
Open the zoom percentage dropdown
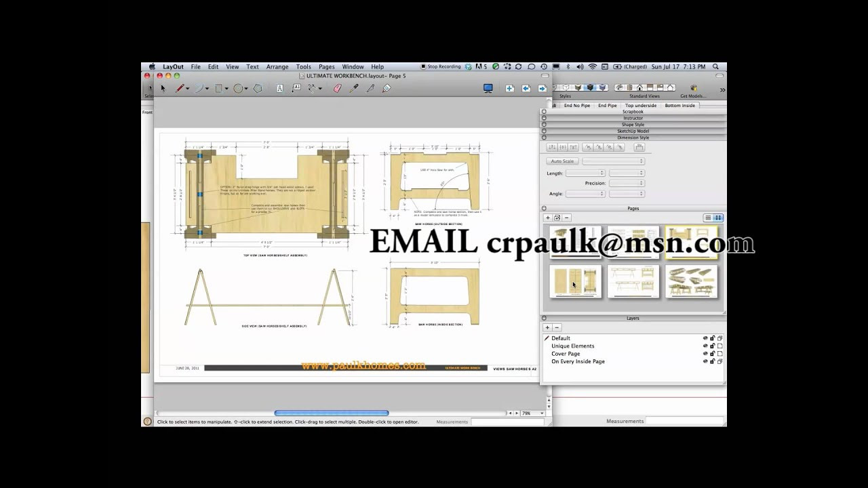pyautogui.click(x=533, y=413)
